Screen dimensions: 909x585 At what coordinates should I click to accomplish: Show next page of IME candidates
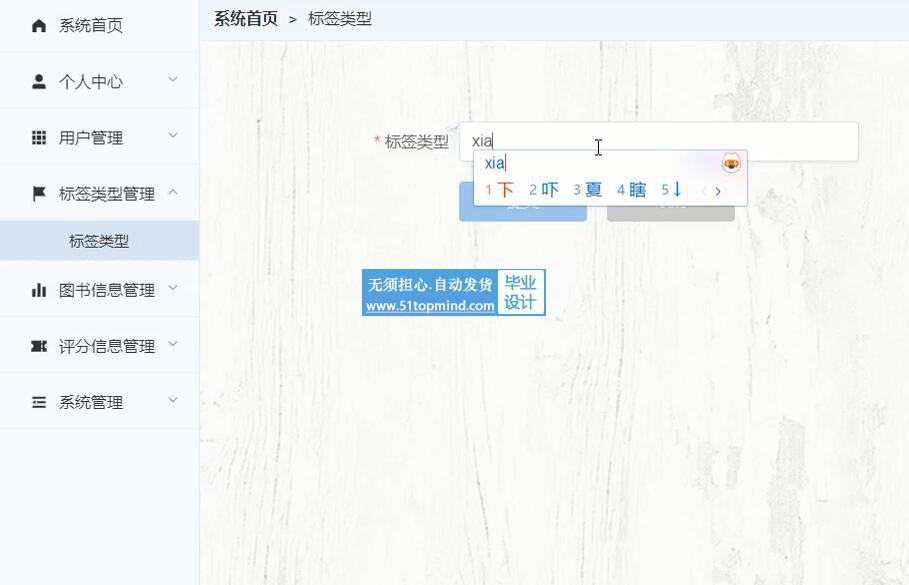718,191
